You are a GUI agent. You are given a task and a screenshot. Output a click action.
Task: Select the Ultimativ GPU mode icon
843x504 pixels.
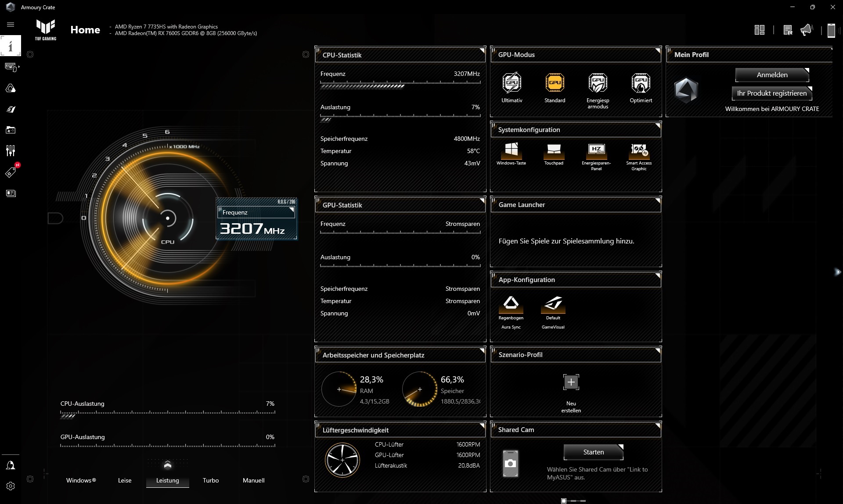(512, 83)
